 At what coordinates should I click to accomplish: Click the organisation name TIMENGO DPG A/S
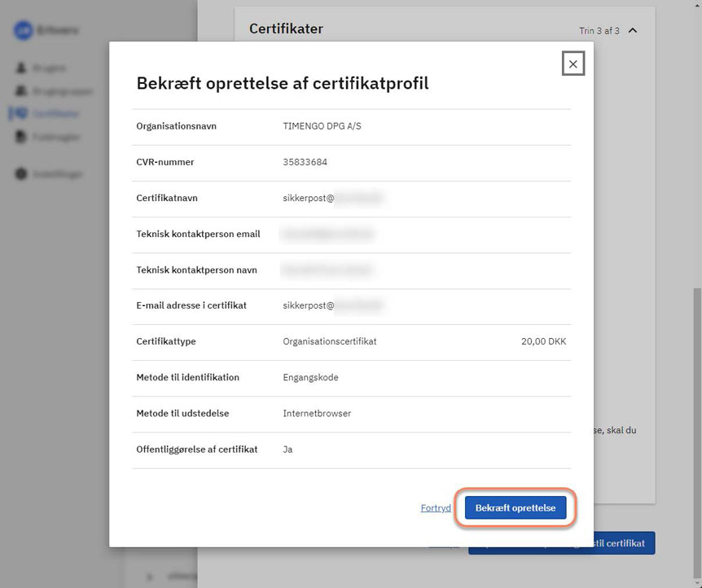[x=322, y=126]
